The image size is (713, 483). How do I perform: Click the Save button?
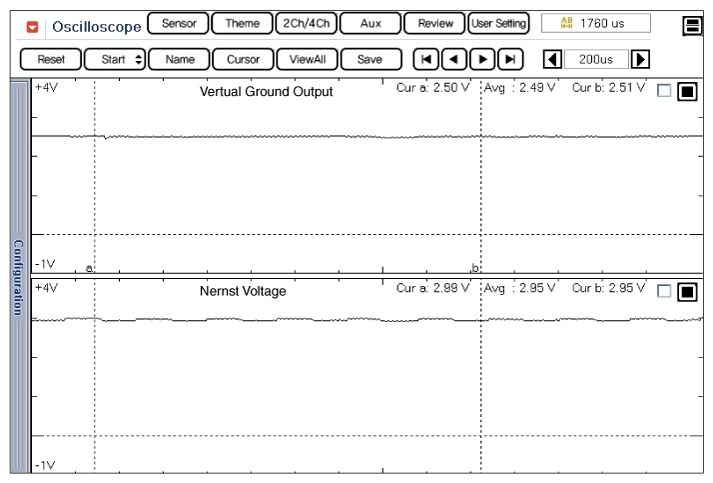[372, 59]
